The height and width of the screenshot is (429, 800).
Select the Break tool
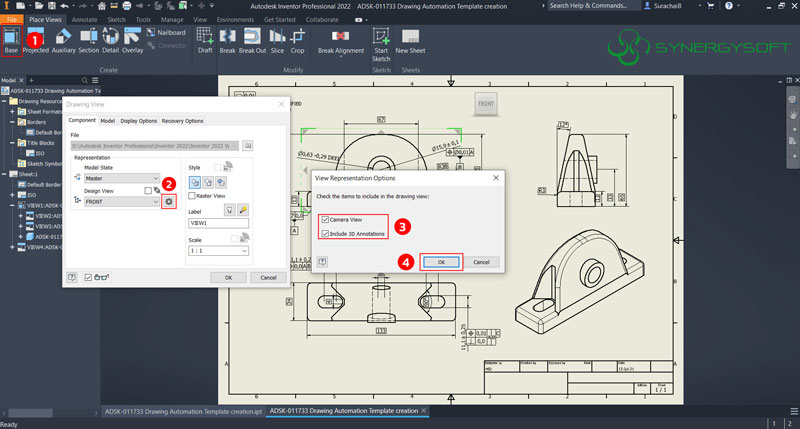[228, 41]
